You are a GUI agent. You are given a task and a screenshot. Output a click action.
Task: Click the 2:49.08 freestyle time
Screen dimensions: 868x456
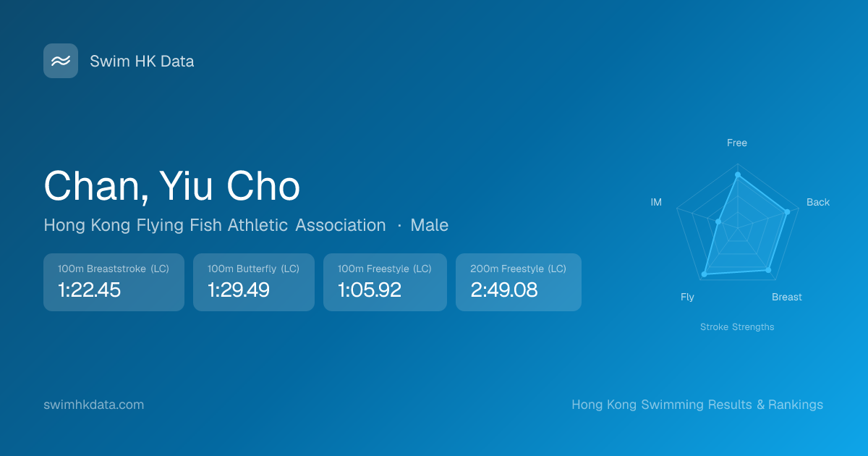(x=504, y=290)
